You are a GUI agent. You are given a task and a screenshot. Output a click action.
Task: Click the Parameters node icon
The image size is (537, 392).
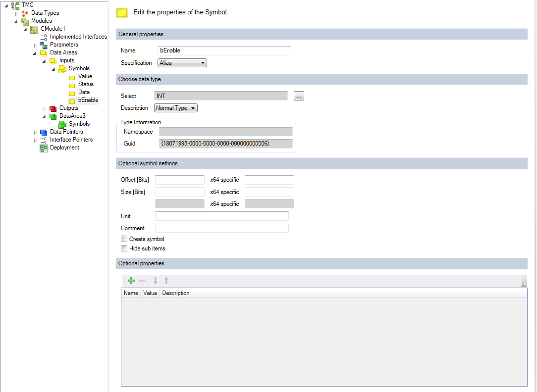pyautogui.click(x=44, y=45)
